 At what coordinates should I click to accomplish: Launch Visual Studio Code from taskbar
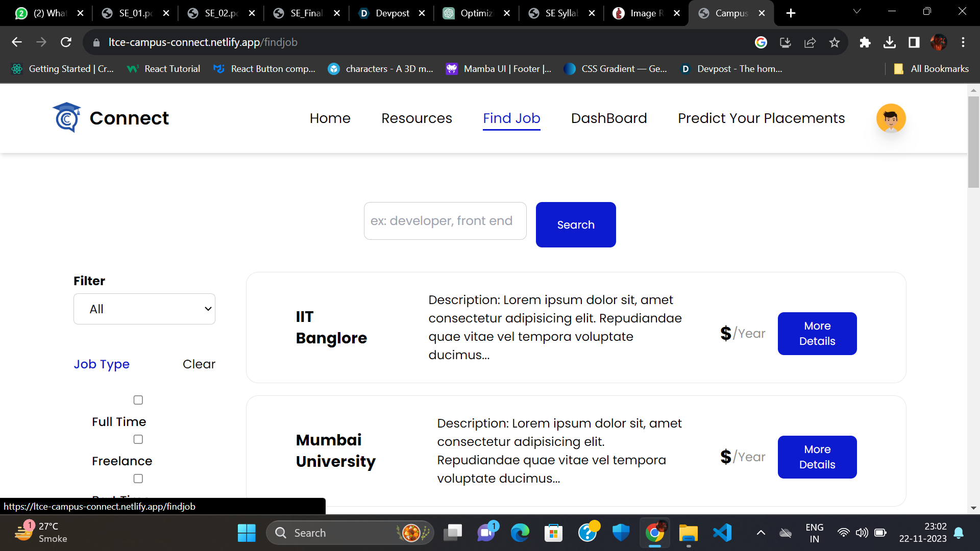click(722, 533)
